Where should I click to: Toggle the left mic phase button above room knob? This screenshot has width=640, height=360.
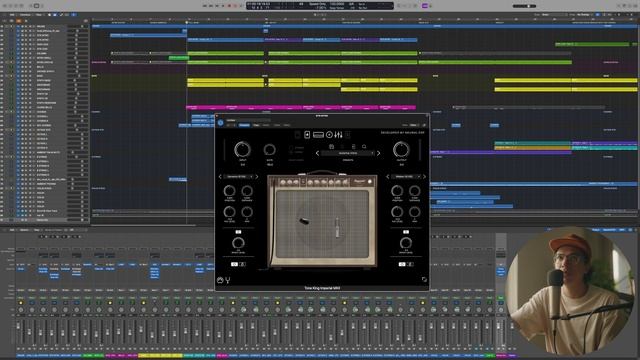coord(238,232)
